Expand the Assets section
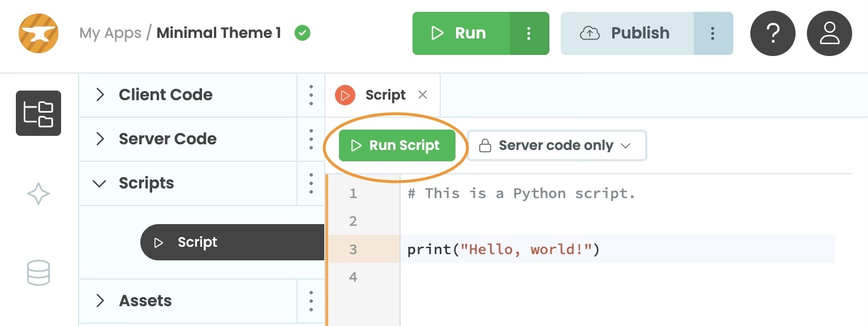 (x=100, y=301)
